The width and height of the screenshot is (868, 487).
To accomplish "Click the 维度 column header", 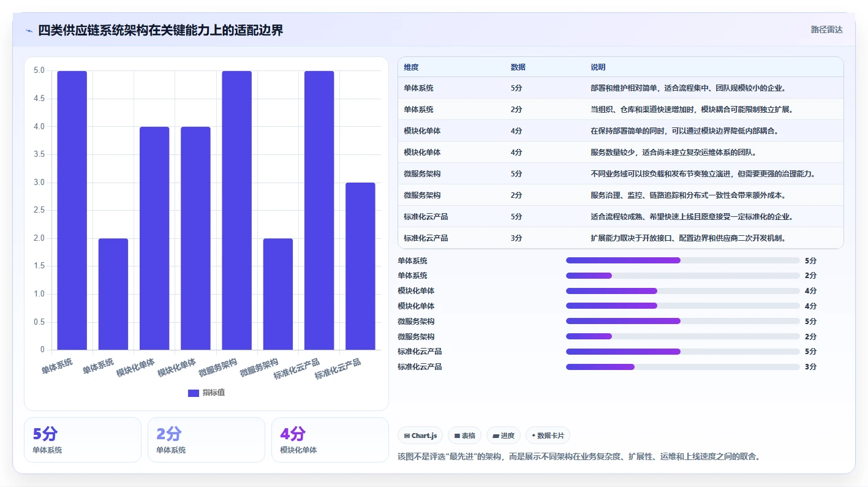I will click(x=412, y=67).
